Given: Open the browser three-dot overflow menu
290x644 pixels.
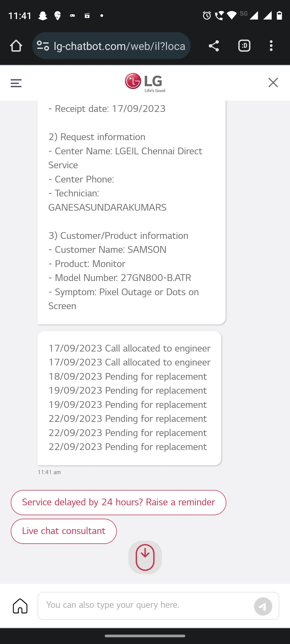Looking at the screenshot, I should pos(271,46).
